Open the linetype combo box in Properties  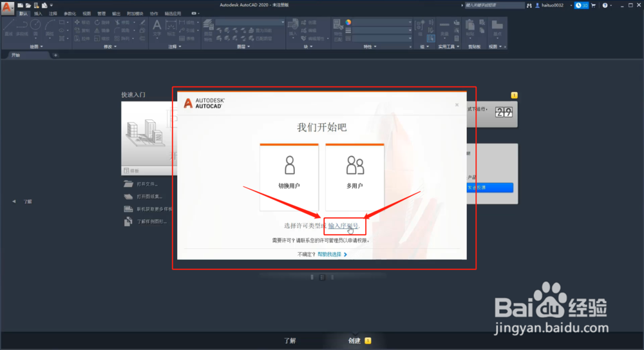[382, 38]
